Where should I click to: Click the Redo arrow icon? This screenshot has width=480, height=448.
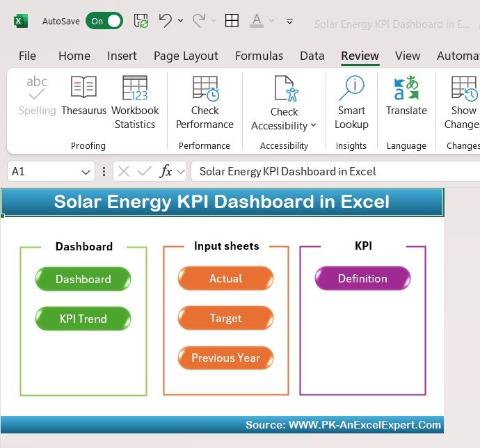click(199, 20)
